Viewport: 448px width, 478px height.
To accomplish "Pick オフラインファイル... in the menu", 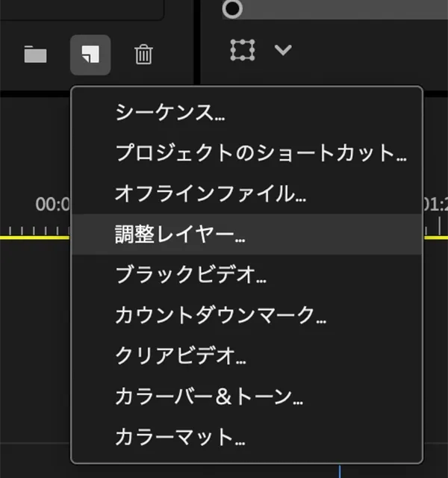I will coord(246,193).
